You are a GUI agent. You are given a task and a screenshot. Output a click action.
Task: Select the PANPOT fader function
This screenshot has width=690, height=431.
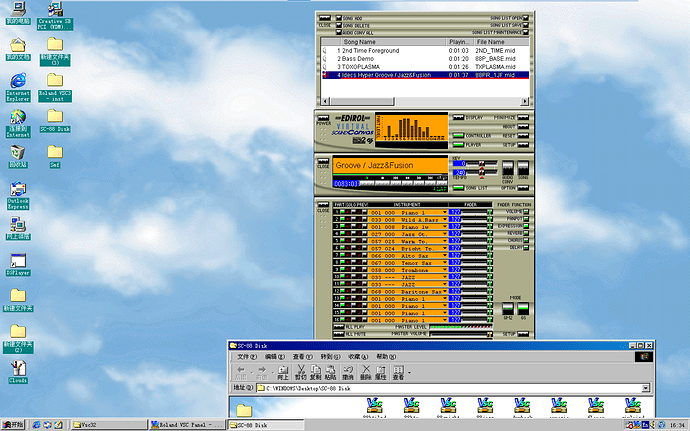[x=526, y=219]
